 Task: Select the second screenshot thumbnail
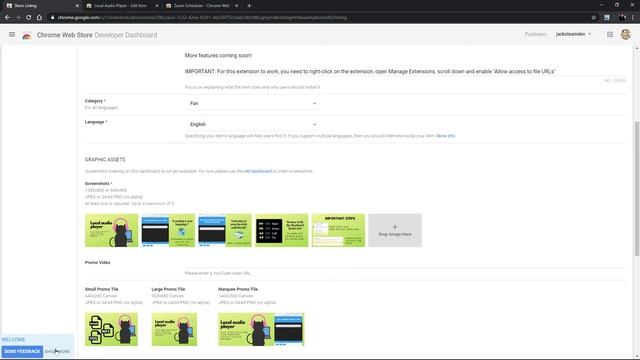168,230
